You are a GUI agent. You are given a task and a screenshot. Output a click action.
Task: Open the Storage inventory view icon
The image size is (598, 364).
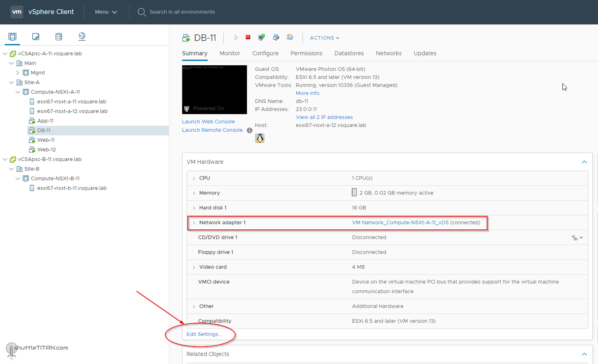pos(59,37)
